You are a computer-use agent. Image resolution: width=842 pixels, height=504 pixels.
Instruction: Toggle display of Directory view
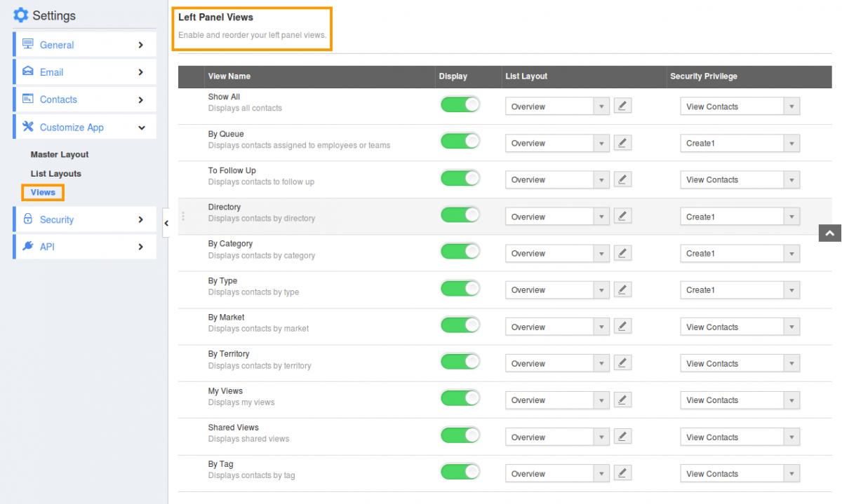[460, 214]
